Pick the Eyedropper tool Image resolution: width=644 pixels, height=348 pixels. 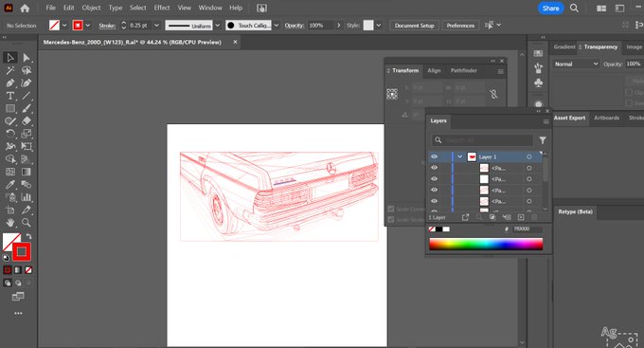10,185
